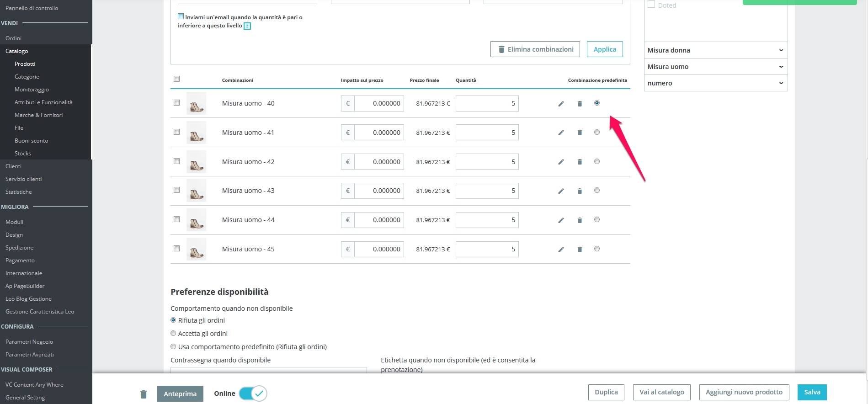Viewport: 868px width, 404px height.
Task: Tick the checkbox for Misura uomo - 42
Action: [177, 161]
